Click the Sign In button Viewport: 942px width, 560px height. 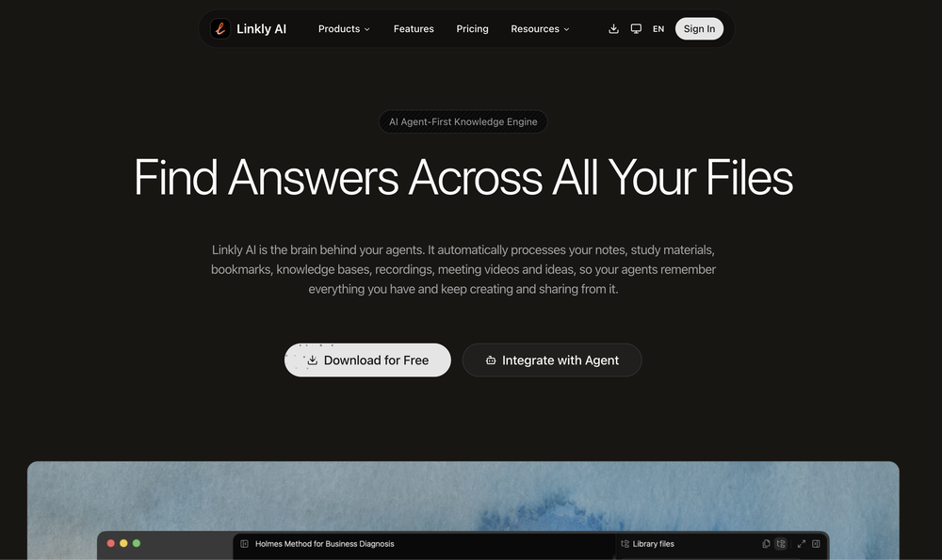699,29
